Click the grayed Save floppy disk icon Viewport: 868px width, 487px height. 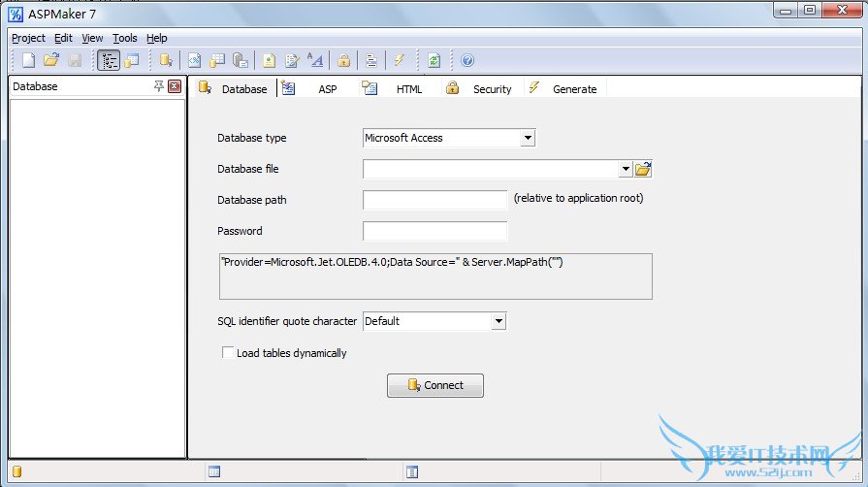pyautogui.click(x=75, y=60)
